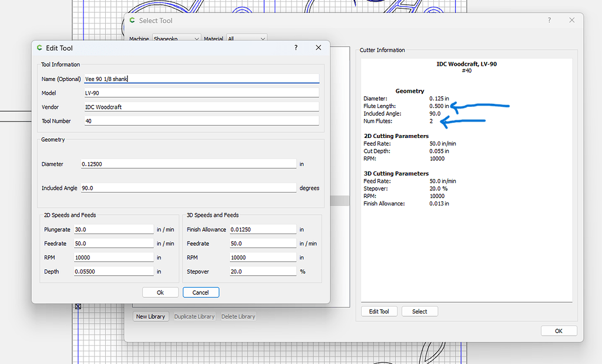Click OK in the Select Tool dialog
This screenshot has height=364, width=602.
[558, 331]
